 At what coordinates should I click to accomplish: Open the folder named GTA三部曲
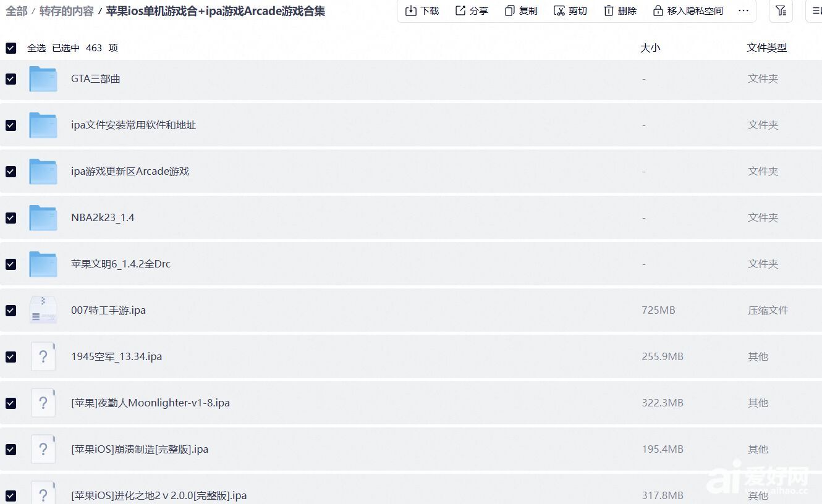pyautogui.click(x=96, y=79)
